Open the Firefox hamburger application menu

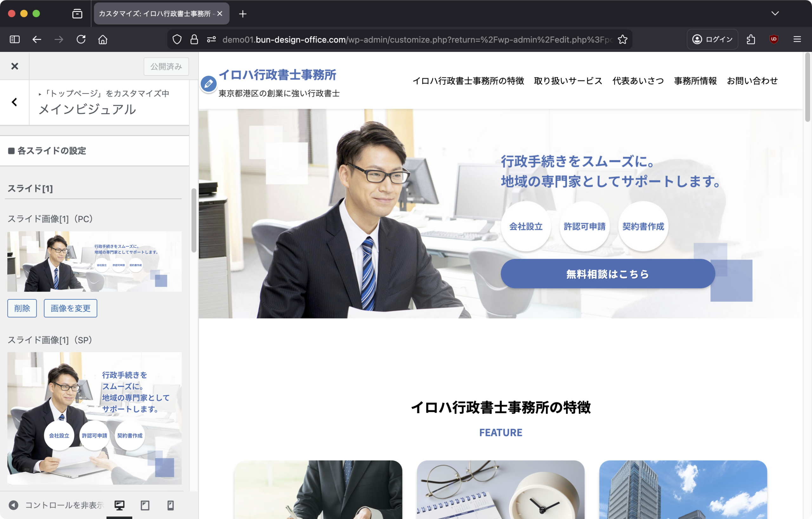coord(797,39)
